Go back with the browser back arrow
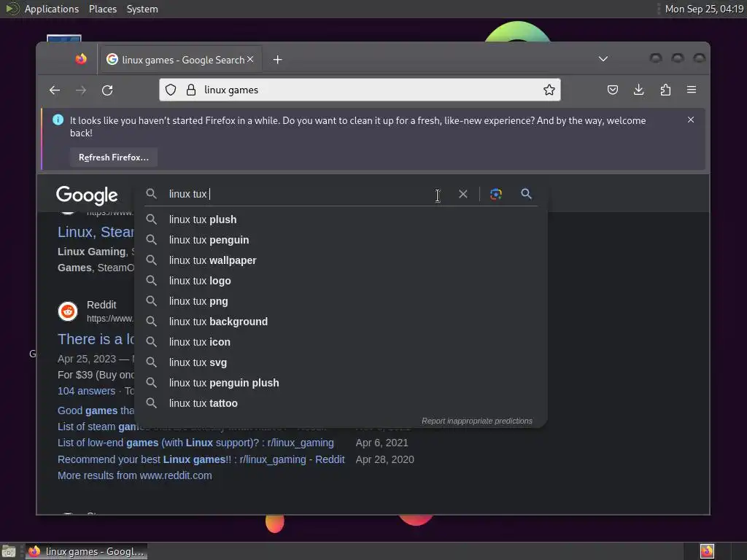This screenshot has width=747, height=560. pos(55,90)
